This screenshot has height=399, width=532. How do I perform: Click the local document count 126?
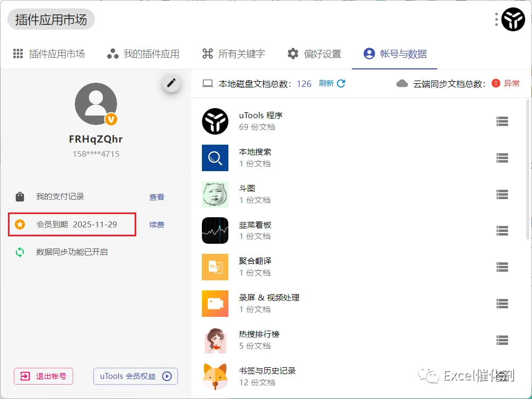pos(304,84)
